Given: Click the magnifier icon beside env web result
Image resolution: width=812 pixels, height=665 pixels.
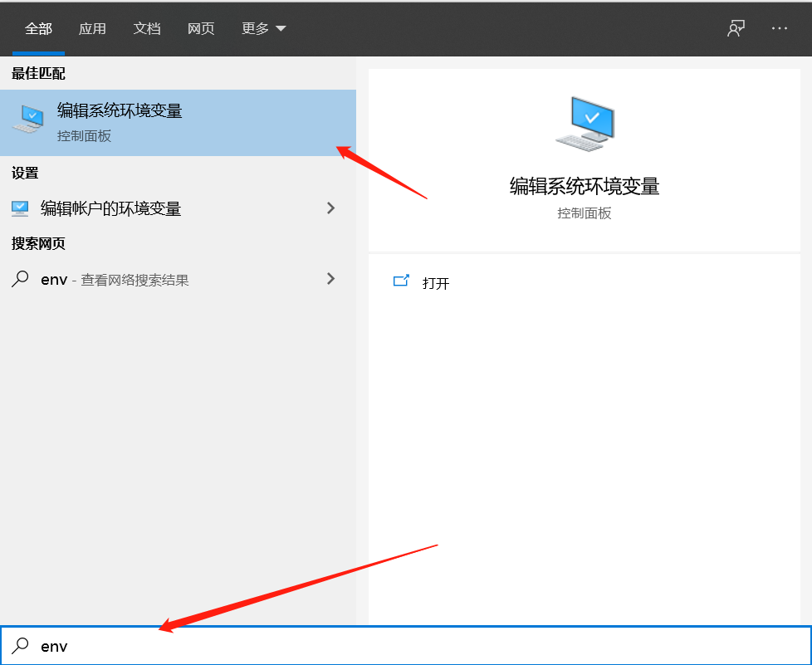Looking at the screenshot, I should [x=20, y=279].
